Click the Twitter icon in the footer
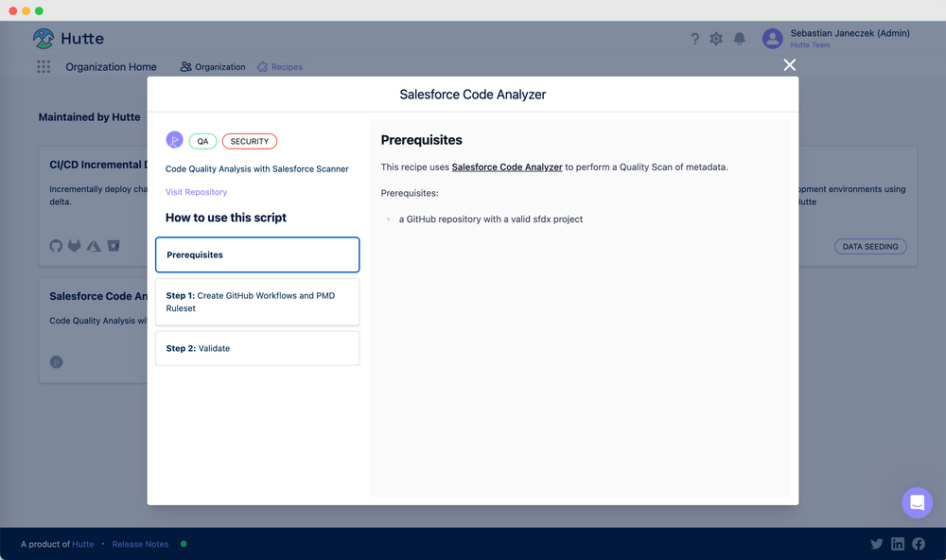The width and height of the screenshot is (946, 560). [877, 544]
